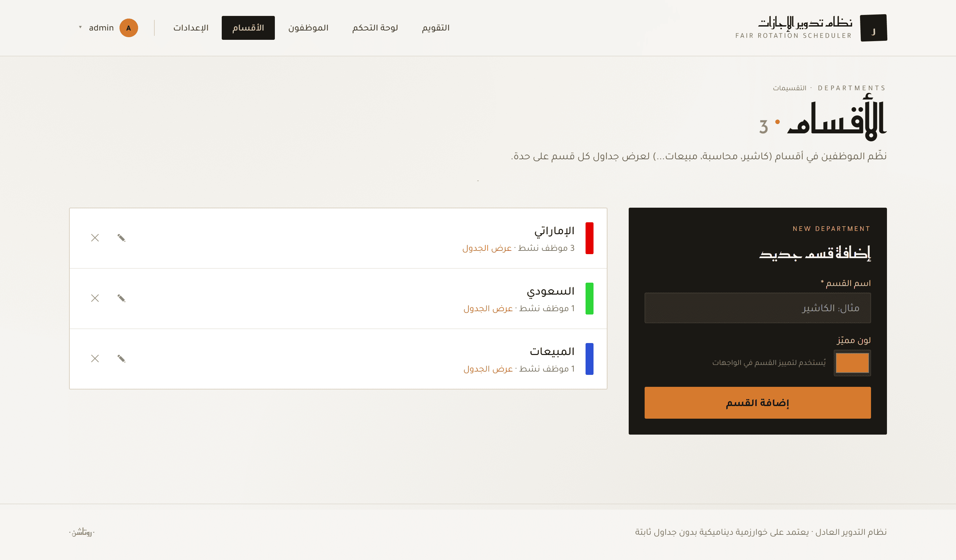Image resolution: width=956 pixels, height=560 pixels.
Task: Open عرض الجدول link for الإماراتي
Action: (487, 248)
